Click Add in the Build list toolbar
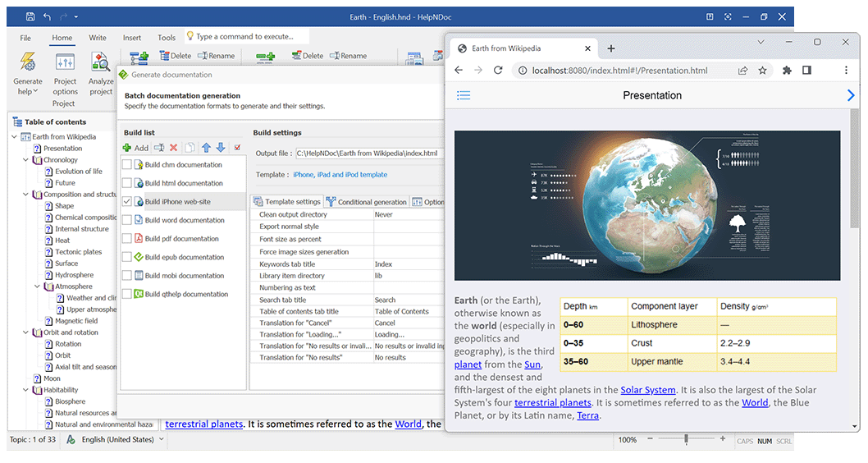 (x=135, y=148)
